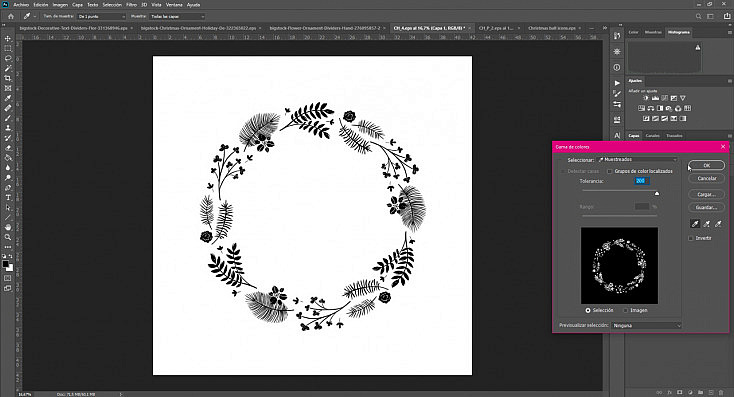
Task: Click the search icon at top right
Action: pos(698,16)
